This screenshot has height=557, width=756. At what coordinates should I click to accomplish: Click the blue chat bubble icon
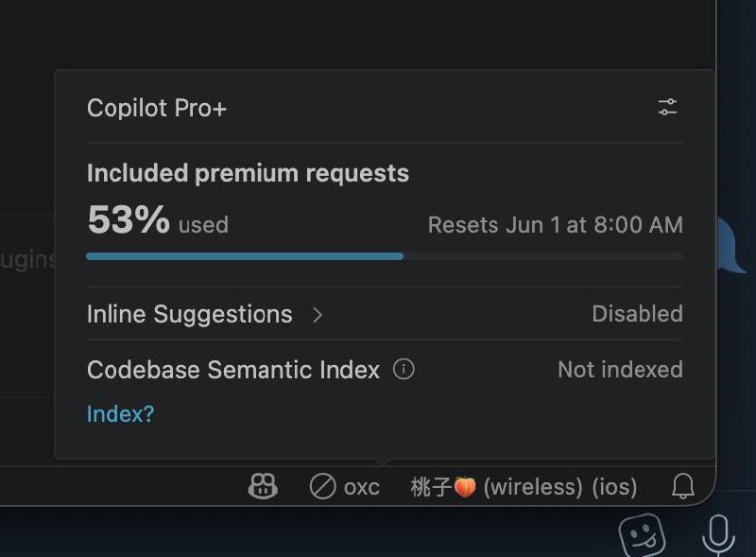(x=730, y=245)
